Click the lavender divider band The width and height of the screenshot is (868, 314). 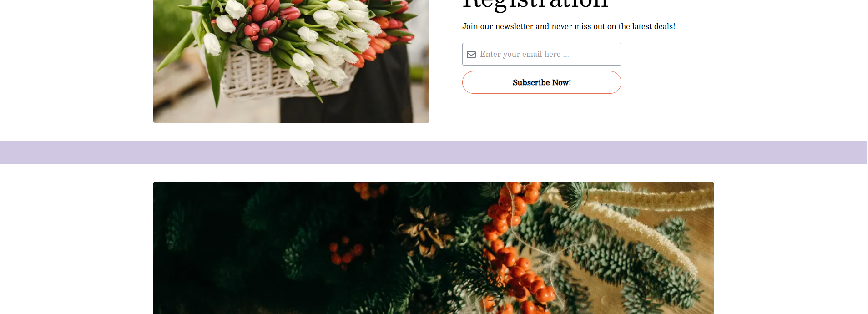[433, 152]
